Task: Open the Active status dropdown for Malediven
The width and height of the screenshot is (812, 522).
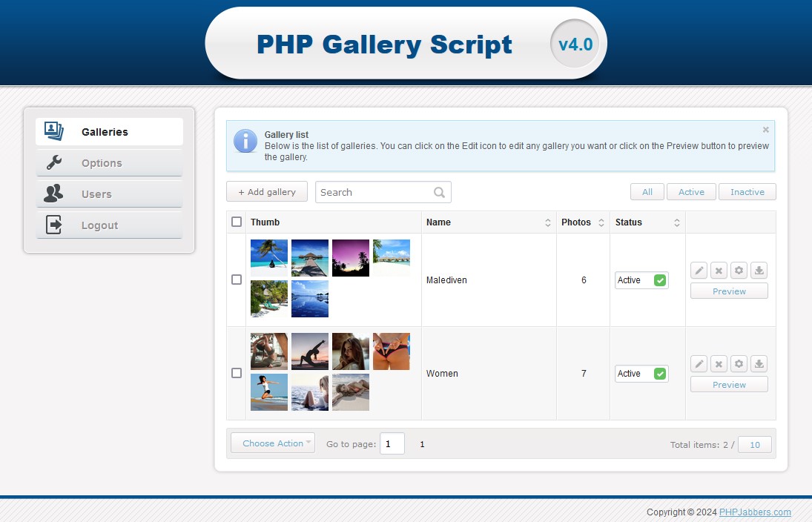Action: coord(641,280)
